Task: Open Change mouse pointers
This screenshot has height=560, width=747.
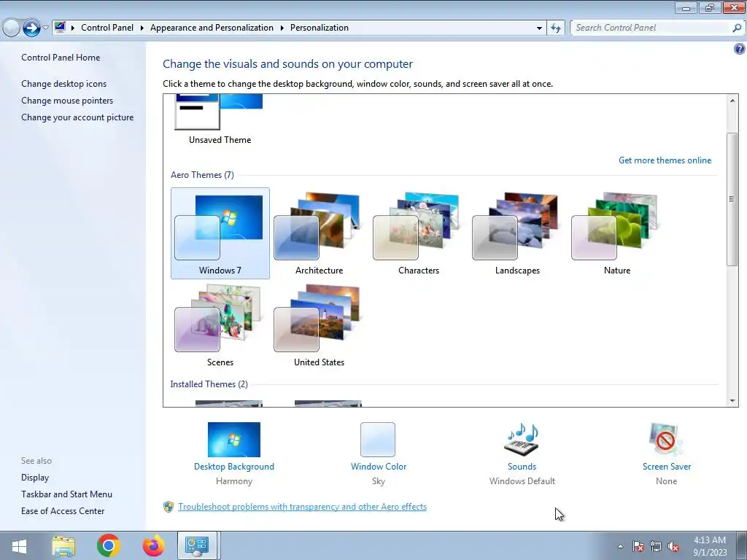Action: pyautogui.click(x=67, y=101)
